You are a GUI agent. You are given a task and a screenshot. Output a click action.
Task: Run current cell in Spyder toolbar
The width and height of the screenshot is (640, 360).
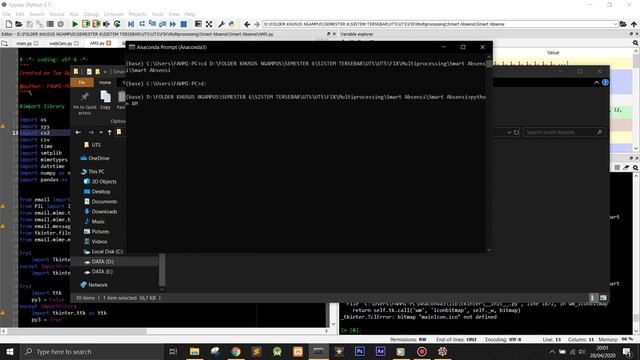[86, 24]
